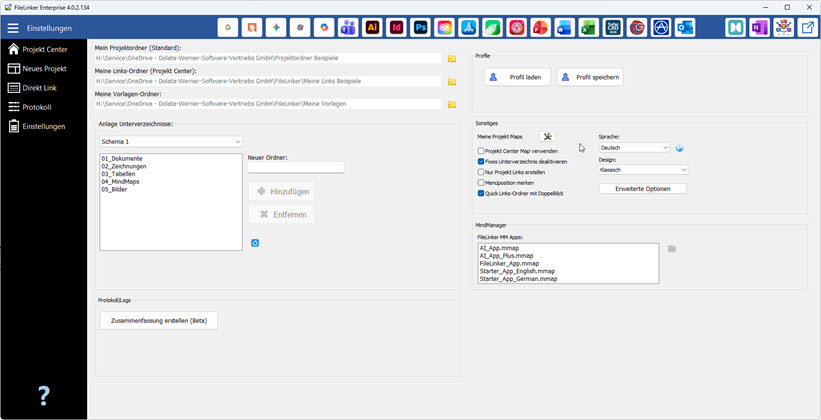Image resolution: width=821 pixels, height=420 pixels.
Task: Click the Meine Vorlagen-Ordner path field
Action: [x=268, y=104]
